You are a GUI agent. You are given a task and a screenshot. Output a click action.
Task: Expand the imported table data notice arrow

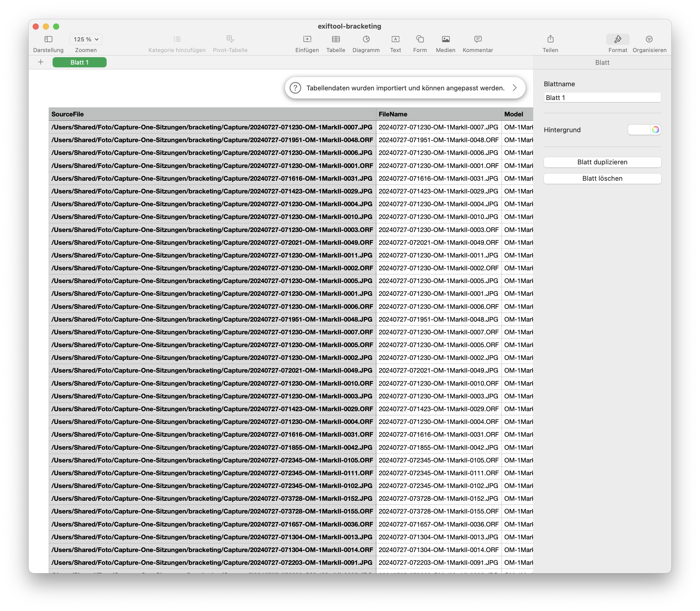[515, 88]
